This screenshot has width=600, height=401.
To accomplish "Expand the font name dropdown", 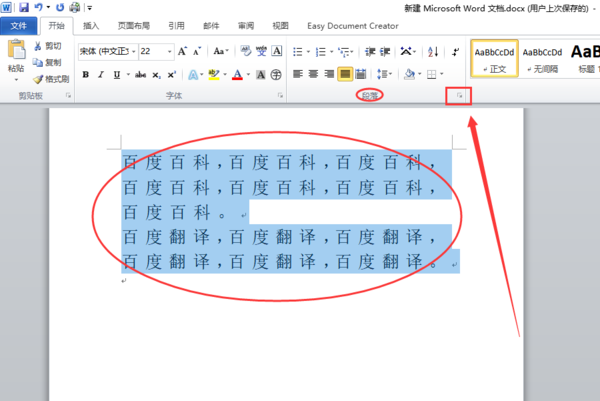I will tap(134, 51).
